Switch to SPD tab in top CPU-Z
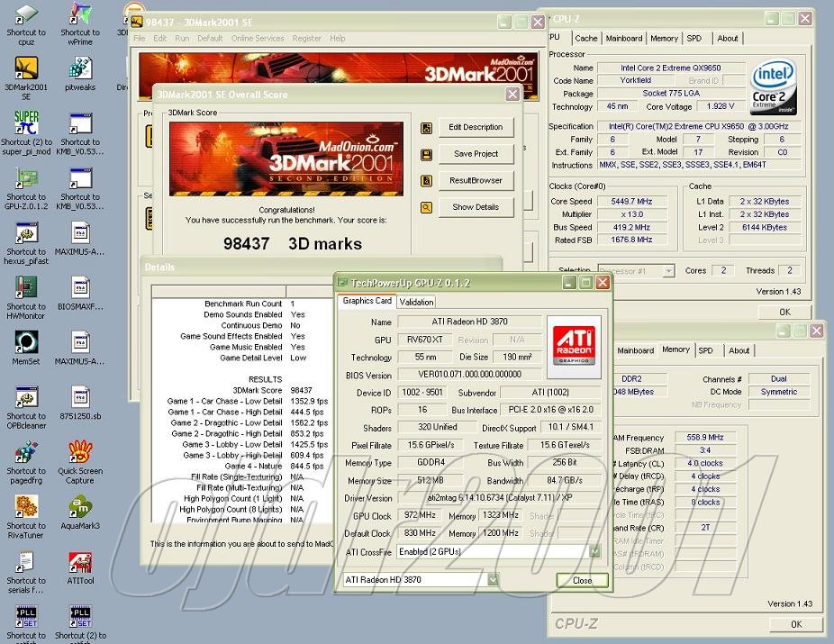Image resolution: width=834 pixels, height=644 pixels. click(x=694, y=39)
